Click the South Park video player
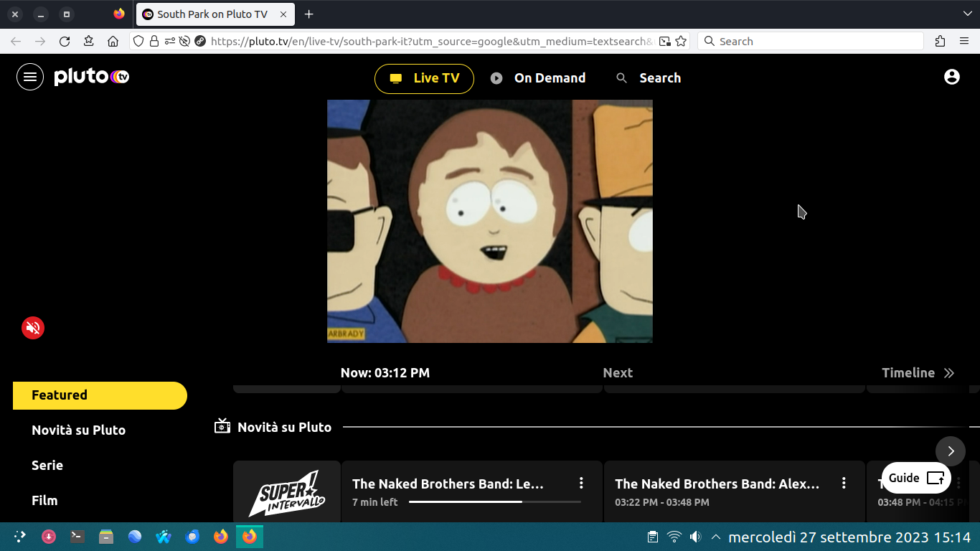Image resolution: width=980 pixels, height=551 pixels. [490, 221]
